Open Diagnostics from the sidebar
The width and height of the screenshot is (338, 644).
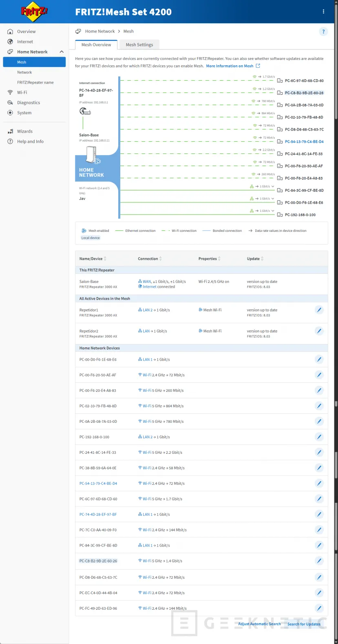[29, 103]
